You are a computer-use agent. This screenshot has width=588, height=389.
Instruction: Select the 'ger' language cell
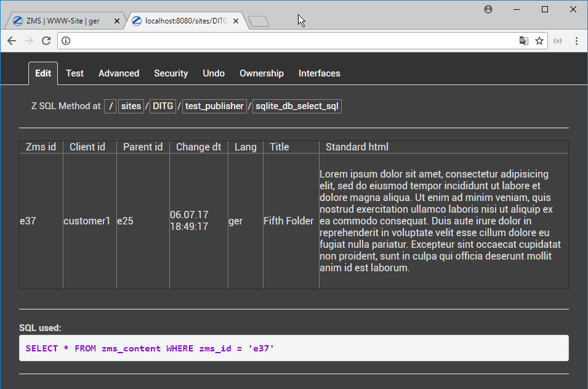(246, 221)
